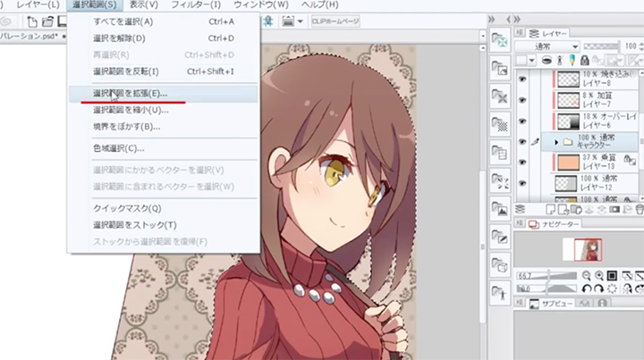Screen dimensions: 644x360
Task: Hide layer レイヤー12 with eye icon
Action: tap(522, 183)
